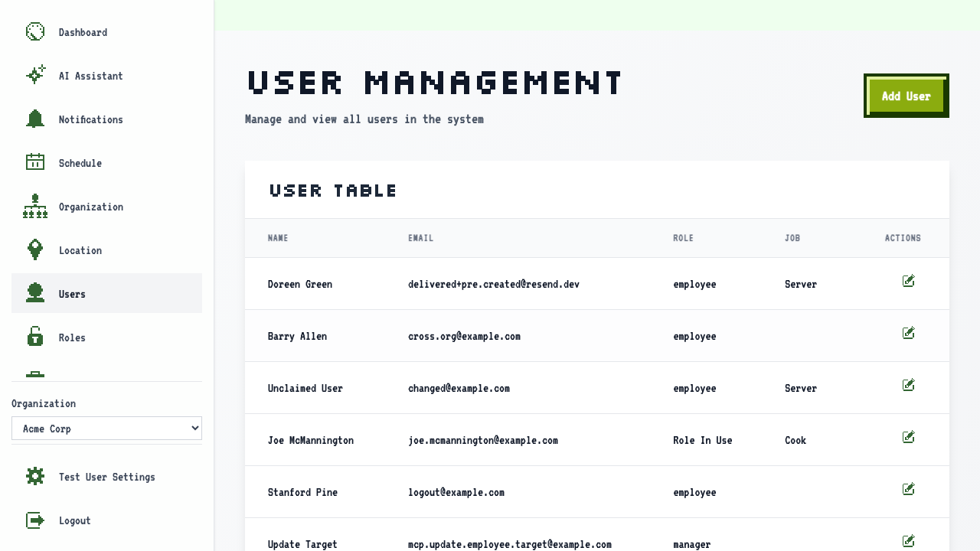Click email joe.mcmannington@example.com
Viewport: 980px width, 551px height.
[483, 440]
